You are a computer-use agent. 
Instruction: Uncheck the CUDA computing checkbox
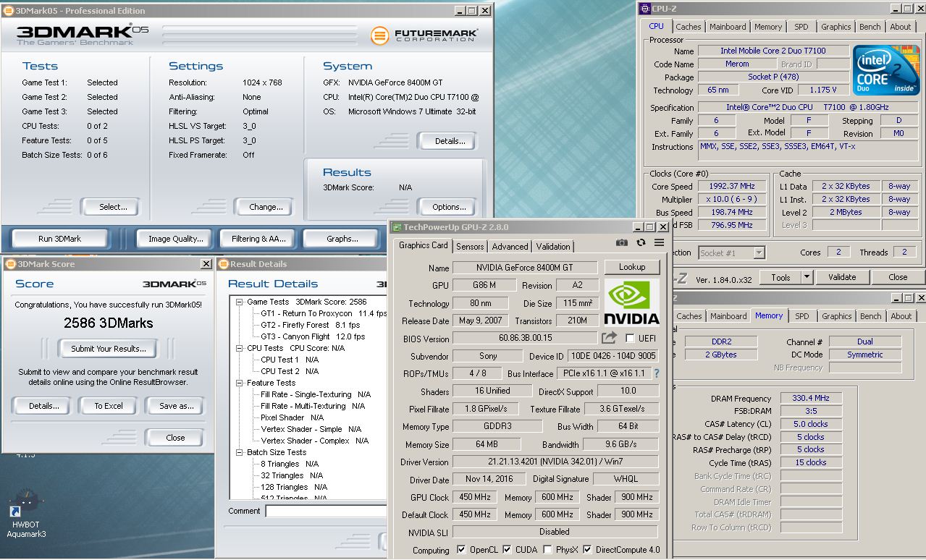click(x=507, y=550)
